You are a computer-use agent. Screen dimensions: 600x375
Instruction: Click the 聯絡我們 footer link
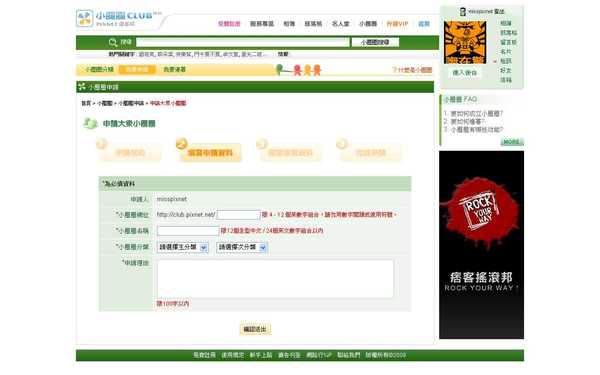(349, 355)
